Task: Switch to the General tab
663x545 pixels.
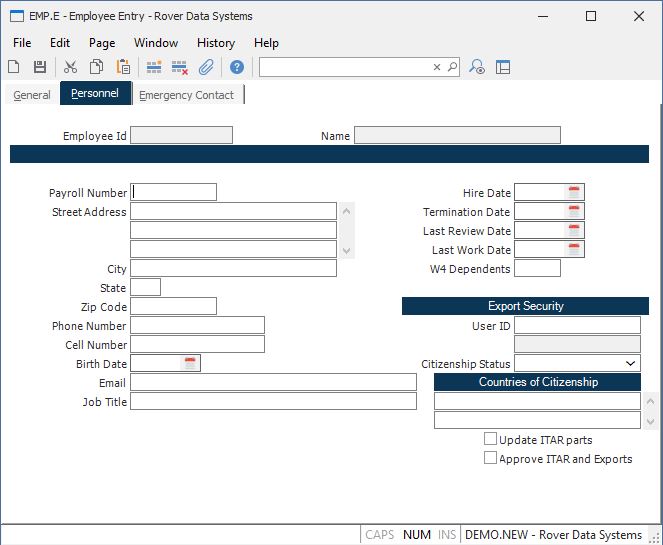Action: point(32,95)
